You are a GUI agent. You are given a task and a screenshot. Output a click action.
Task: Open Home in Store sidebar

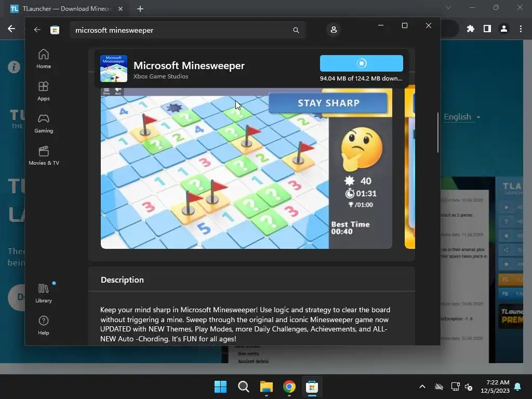(44, 59)
